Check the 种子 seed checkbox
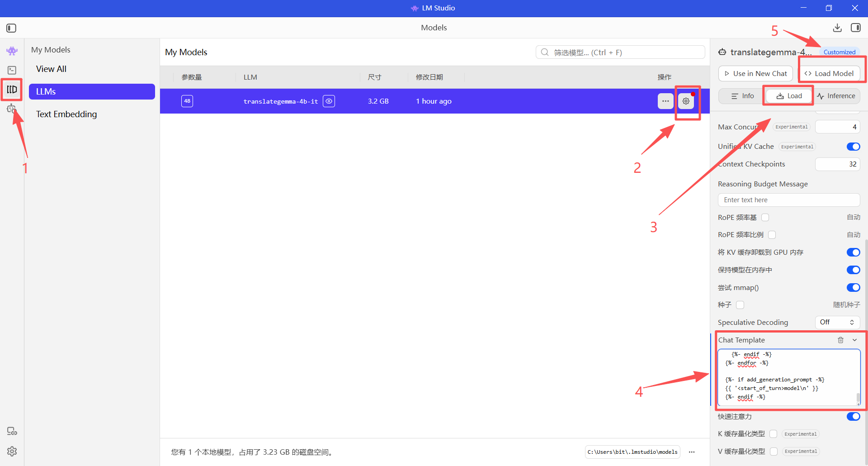Image resolution: width=868 pixels, height=466 pixels. pyautogui.click(x=740, y=305)
